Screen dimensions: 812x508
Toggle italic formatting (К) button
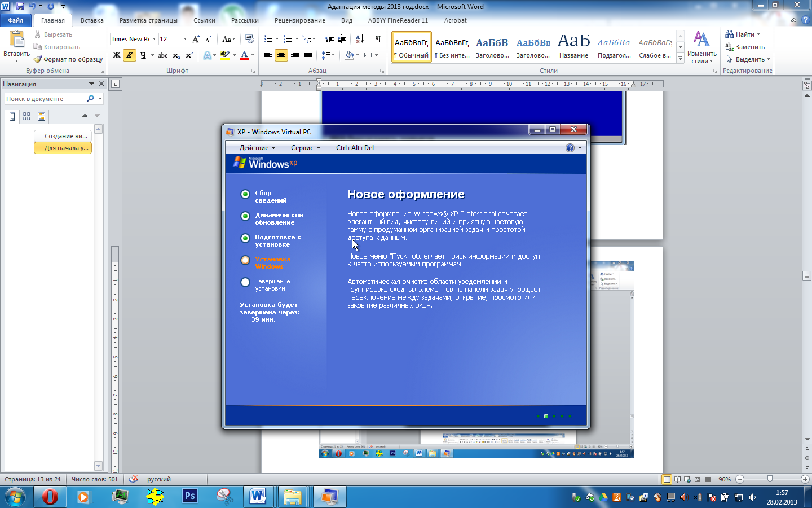(130, 55)
